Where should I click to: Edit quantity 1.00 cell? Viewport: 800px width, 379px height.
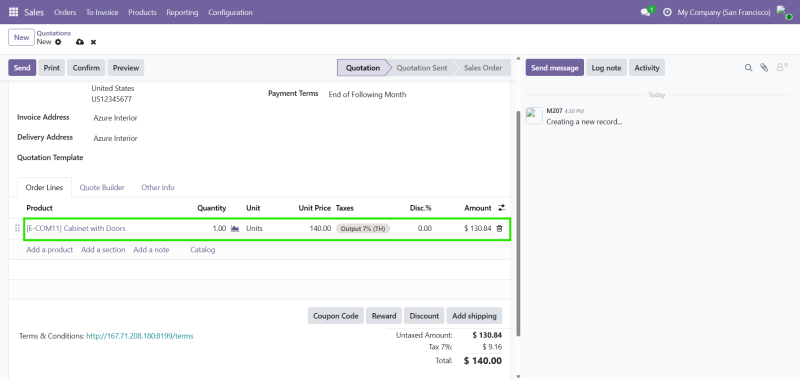point(219,229)
